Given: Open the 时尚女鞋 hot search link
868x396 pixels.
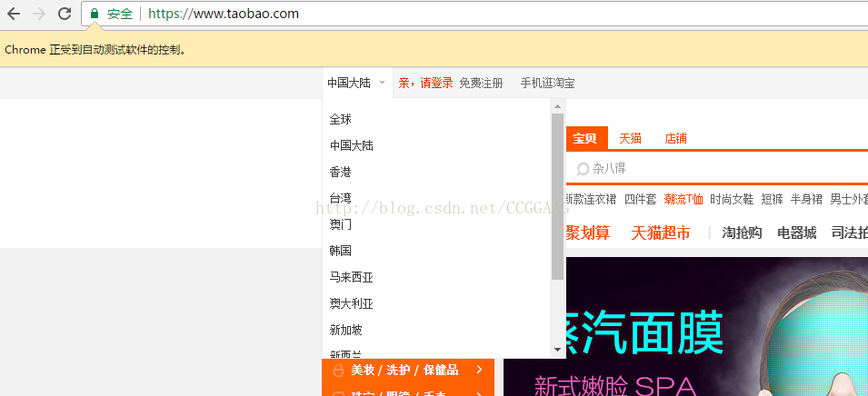Looking at the screenshot, I should (x=732, y=199).
